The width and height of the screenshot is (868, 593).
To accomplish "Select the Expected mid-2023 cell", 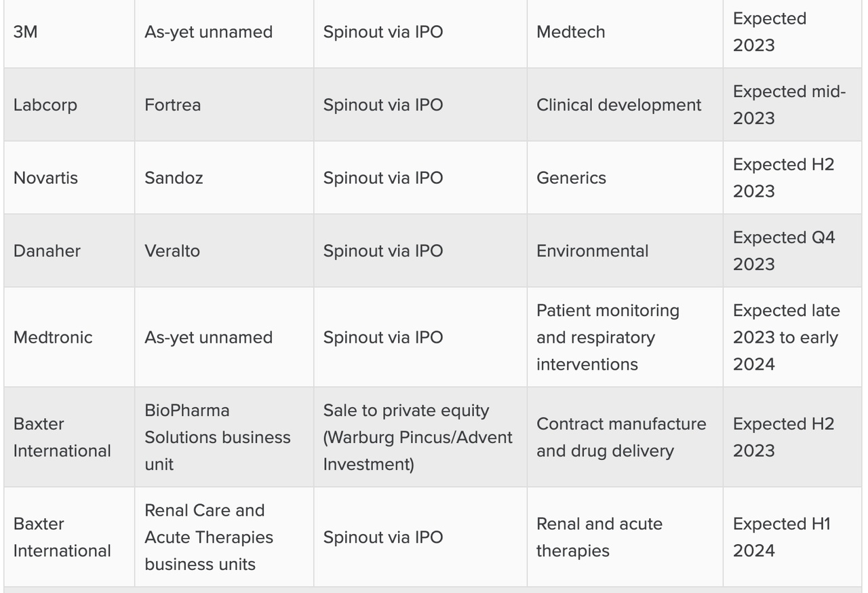I will pyautogui.click(x=789, y=105).
